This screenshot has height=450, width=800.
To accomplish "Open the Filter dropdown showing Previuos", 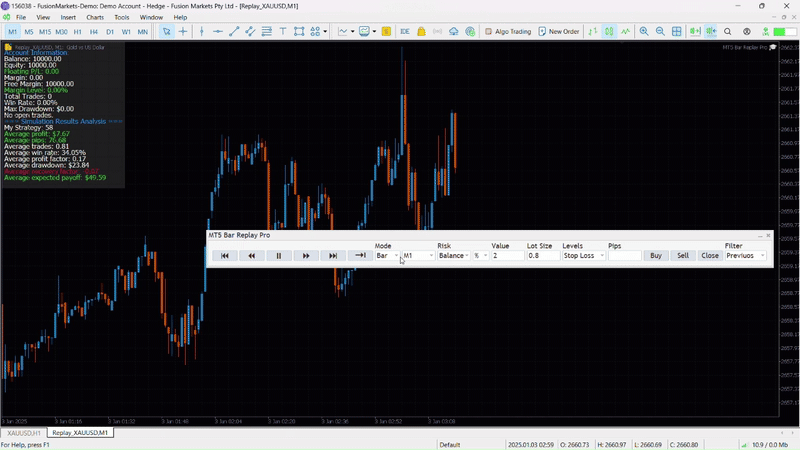I will (745, 256).
